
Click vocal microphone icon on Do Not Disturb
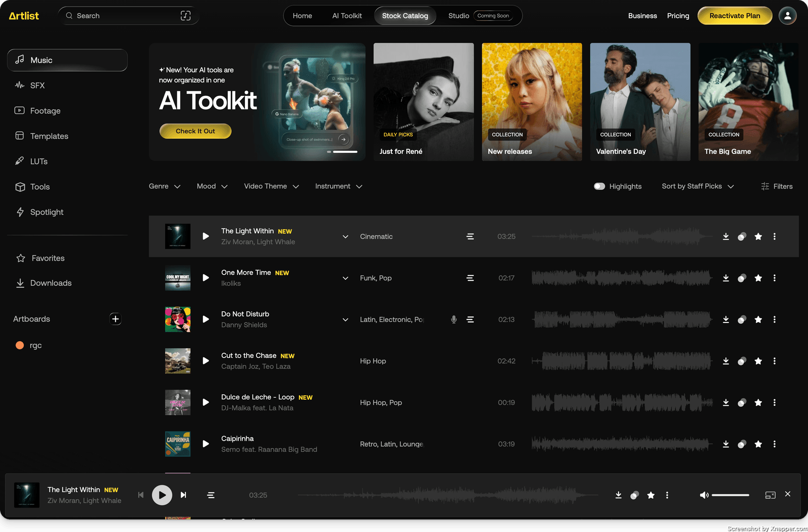click(x=454, y=320)
